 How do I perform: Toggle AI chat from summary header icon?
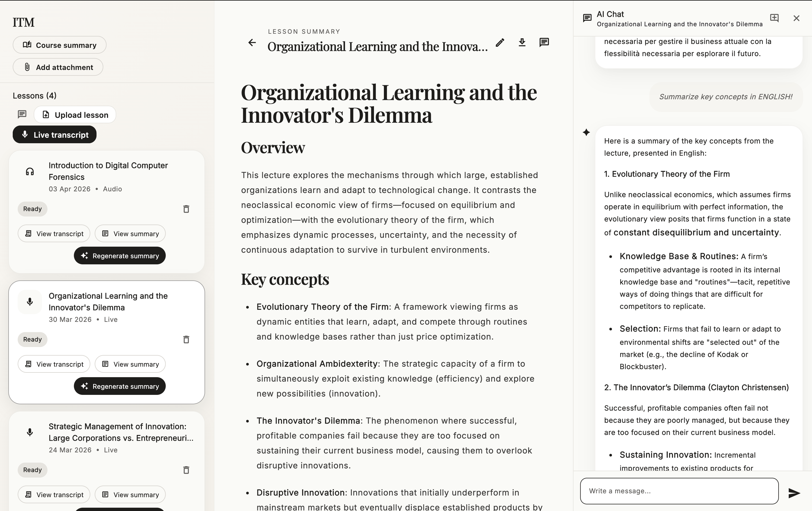click(544, 43)
